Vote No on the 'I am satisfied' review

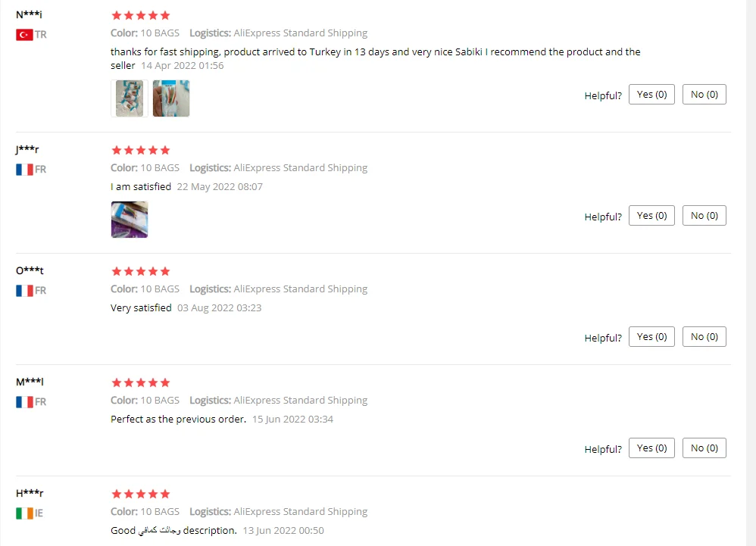coord(704,215)
